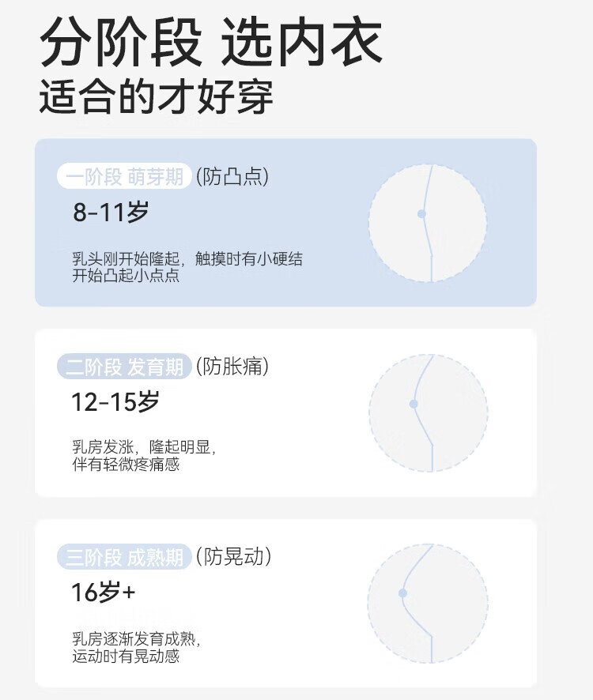Click the (防凸点) text
This screenshot has width=593, height=700.
[x=232, y=176]
